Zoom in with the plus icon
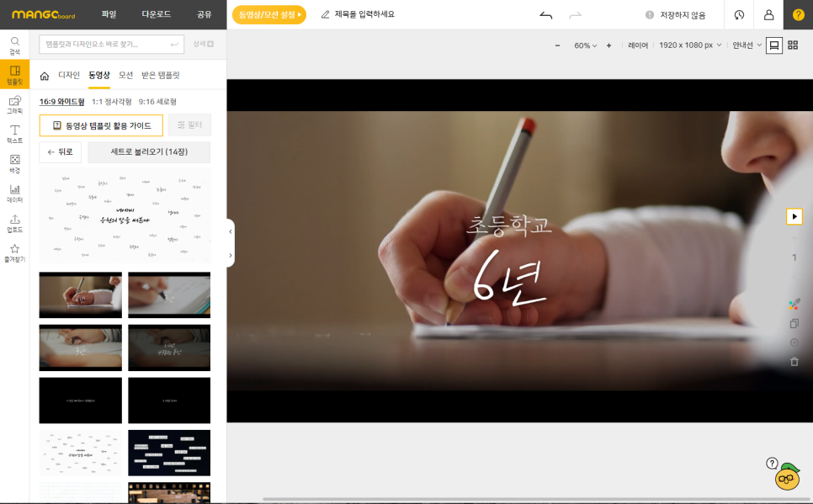Screen dimensions: 813x504 point(608,45)
